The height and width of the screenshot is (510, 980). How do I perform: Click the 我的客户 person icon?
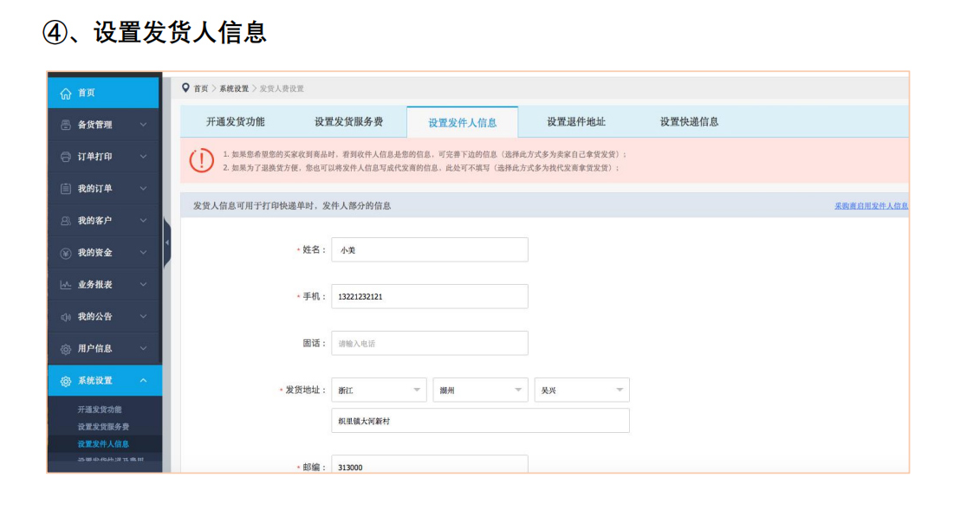pos(66,221)
